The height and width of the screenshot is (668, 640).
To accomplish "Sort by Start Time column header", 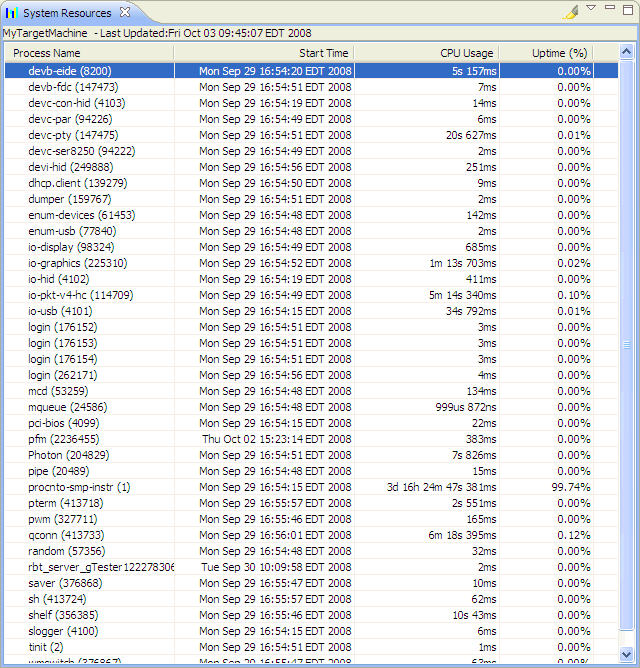I will [323, 53].
